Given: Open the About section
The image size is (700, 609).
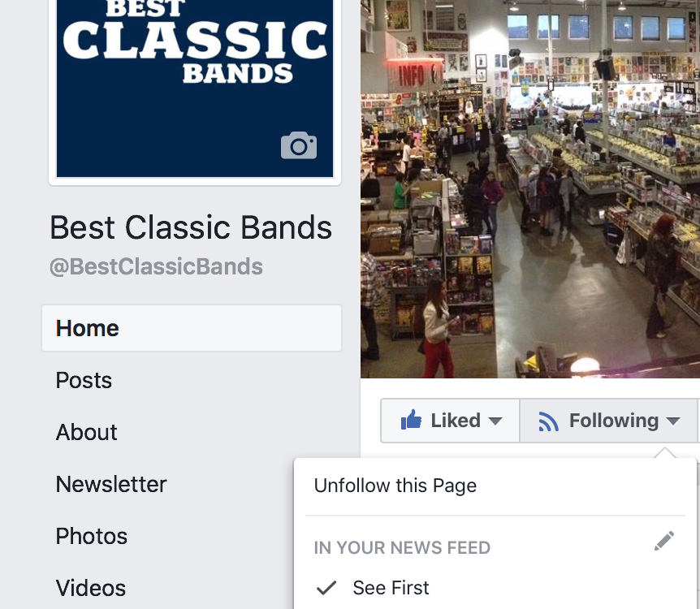Looking at the screenshot, I should [86, 432].
